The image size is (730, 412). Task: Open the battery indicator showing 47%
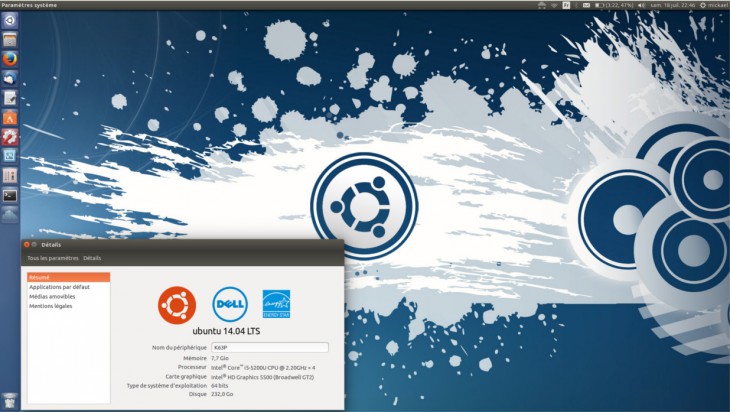[x=614, y=5]
